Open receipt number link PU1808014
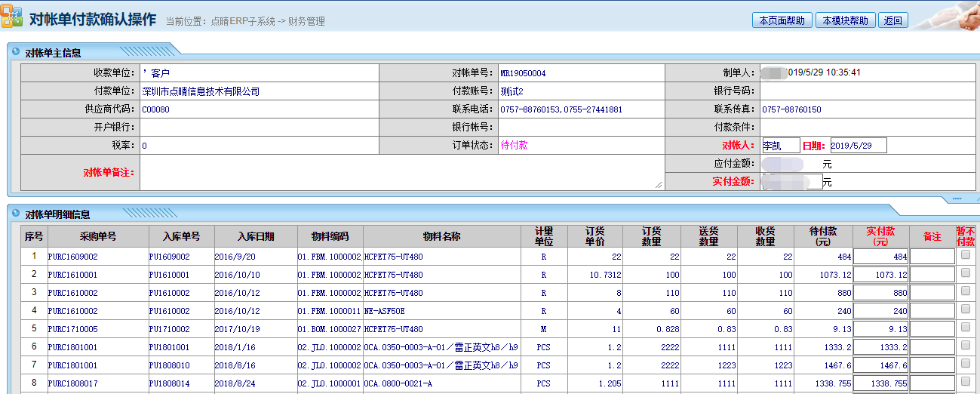 tap(169, 383)
